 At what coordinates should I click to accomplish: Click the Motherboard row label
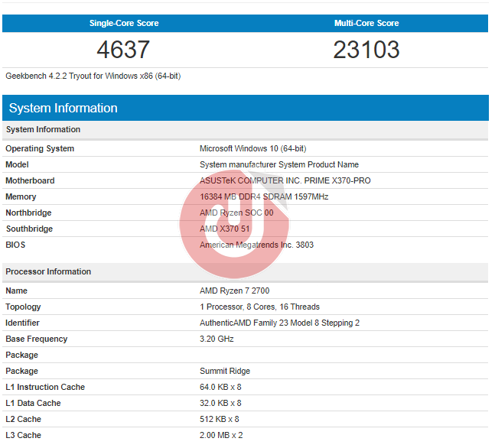pos(30,180)
